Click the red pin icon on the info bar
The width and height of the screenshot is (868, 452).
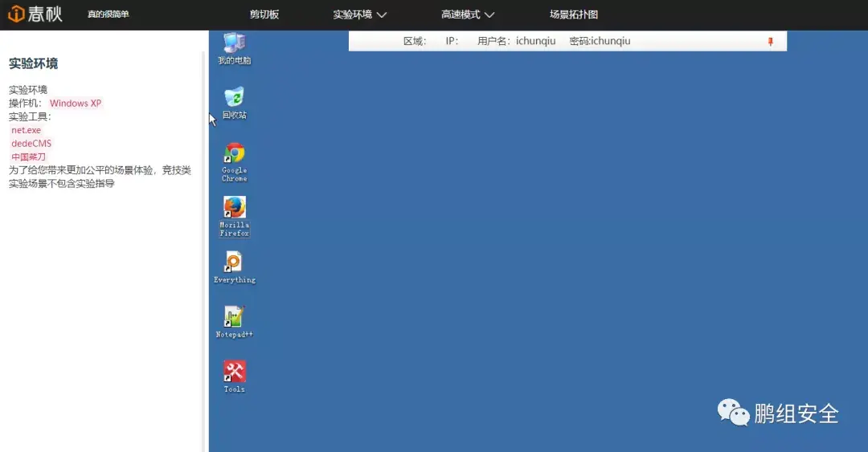point(770,42)
